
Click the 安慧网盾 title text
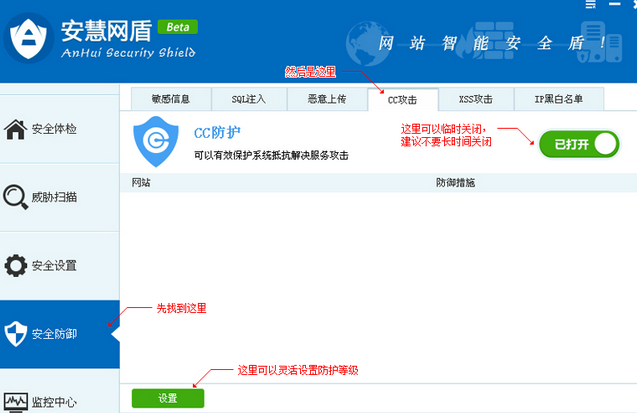pos(107,31)
